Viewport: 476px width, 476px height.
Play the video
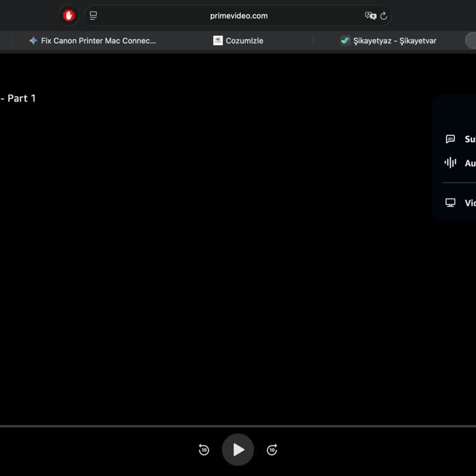[238, 449]
